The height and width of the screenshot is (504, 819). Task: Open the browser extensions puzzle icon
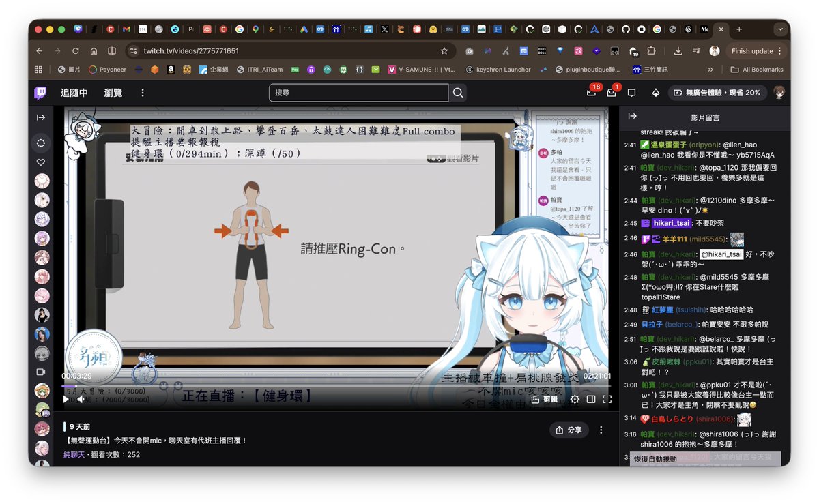point(651,51)
